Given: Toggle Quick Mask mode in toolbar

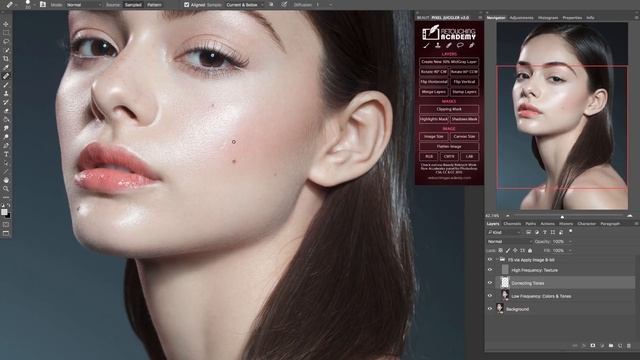Looking at the screenshot, I should [6, 224].
